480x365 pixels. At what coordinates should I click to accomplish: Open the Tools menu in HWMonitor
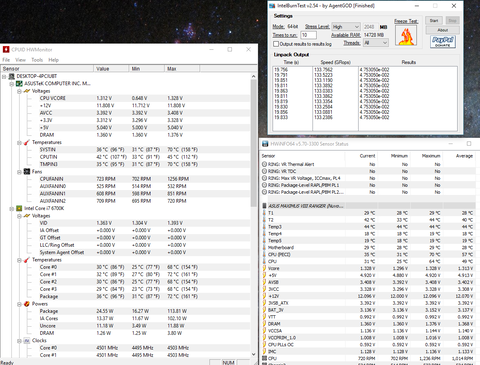[37, 60]
